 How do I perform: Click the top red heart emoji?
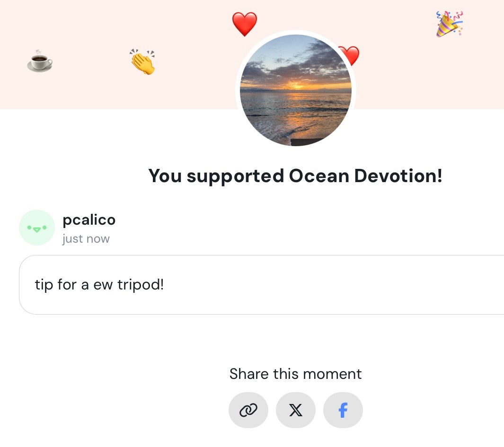[245, 24]
